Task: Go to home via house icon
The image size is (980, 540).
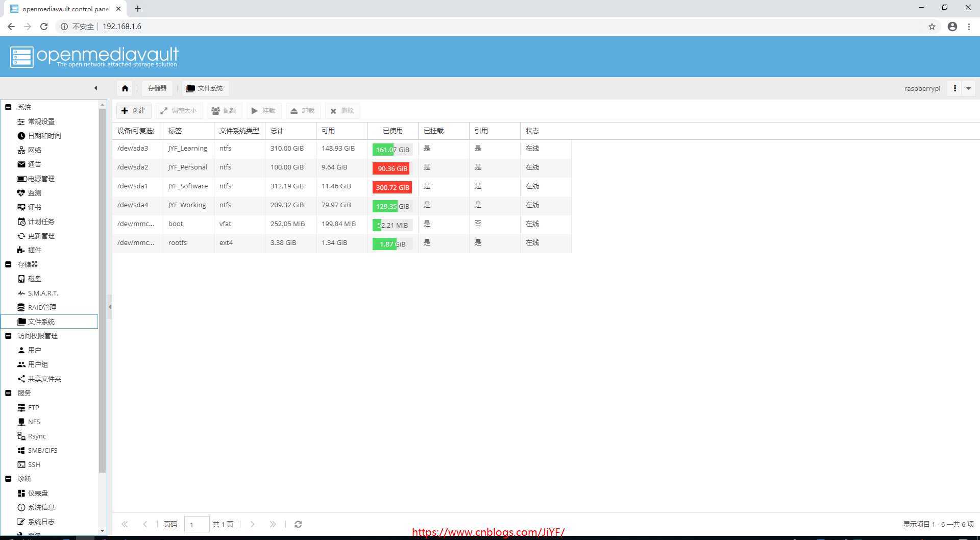Action: (x=125, y=88)
